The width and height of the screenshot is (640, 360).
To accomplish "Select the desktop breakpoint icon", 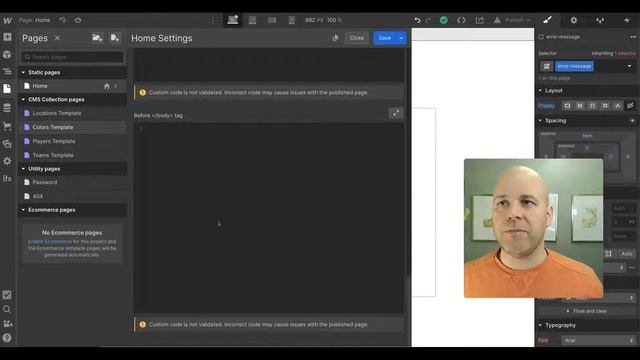I will click(x=233, y=20).
